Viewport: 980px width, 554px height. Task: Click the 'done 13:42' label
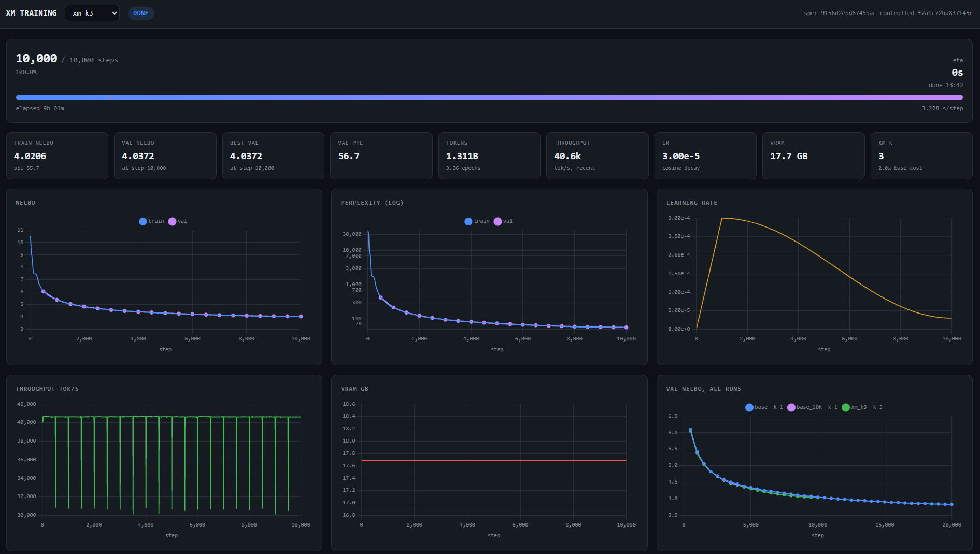point(946,85)
